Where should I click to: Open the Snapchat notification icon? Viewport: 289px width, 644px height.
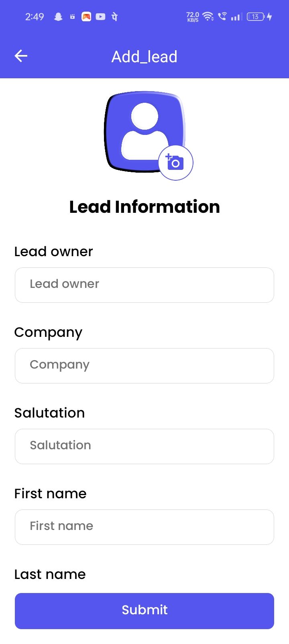(x=58, y=16)
